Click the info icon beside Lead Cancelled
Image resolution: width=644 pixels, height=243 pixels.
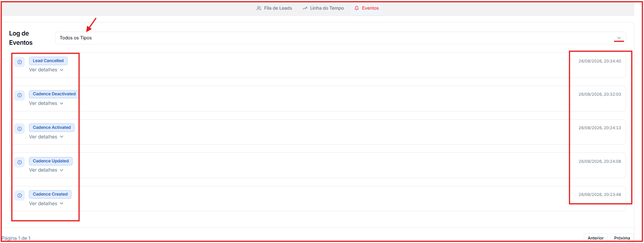pos(20,62)
